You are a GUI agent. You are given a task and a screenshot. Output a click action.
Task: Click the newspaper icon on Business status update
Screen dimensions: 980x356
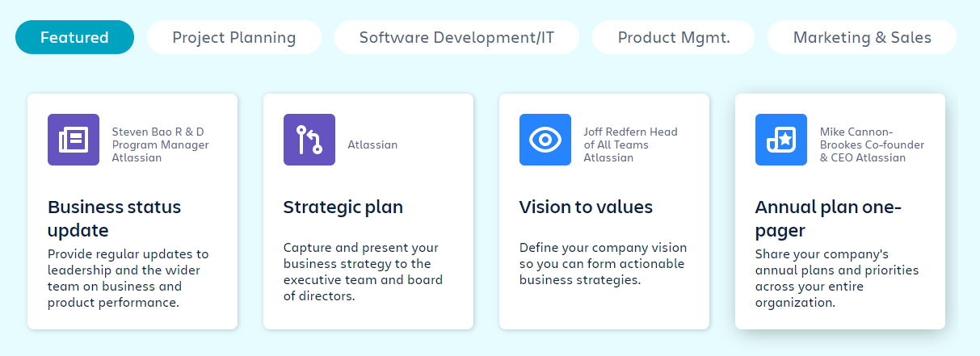(x=74, y=140)
